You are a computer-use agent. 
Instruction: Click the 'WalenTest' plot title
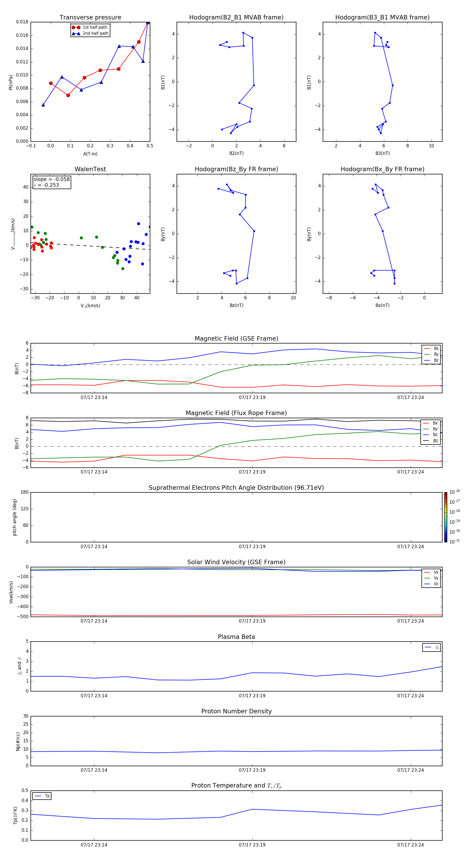click(90, 169)
